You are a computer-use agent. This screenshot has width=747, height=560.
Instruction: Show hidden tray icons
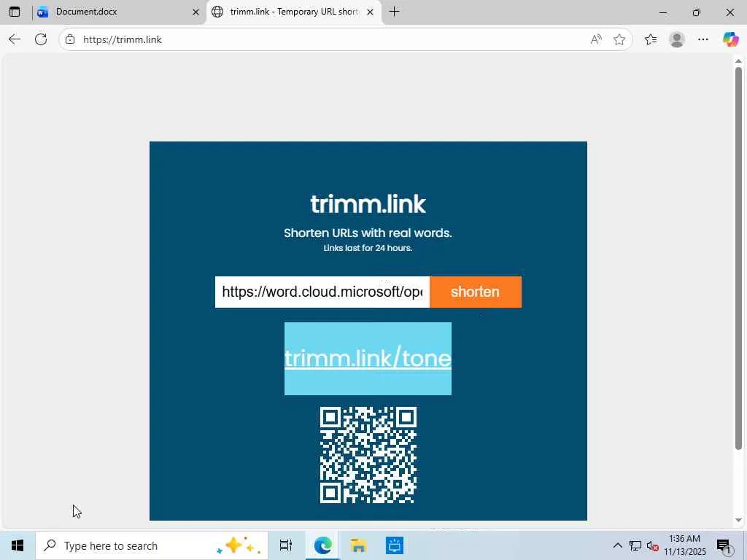[x=617, y=545]
